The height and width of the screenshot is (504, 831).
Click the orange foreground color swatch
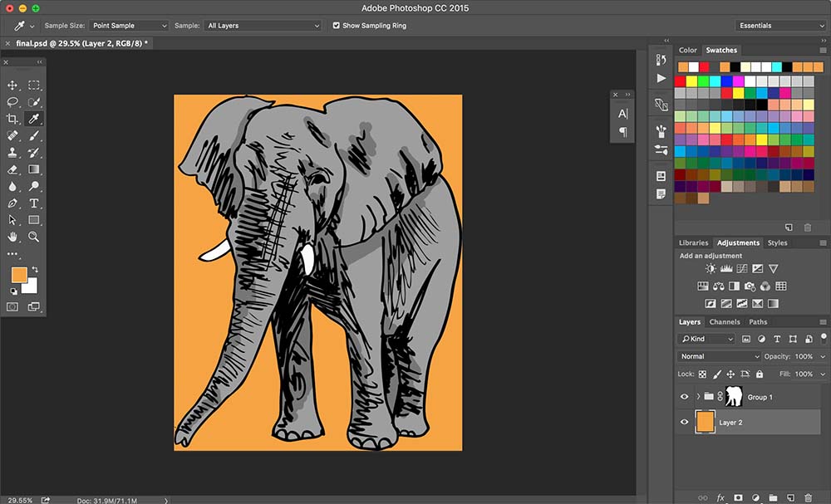(x=18, y=275)
